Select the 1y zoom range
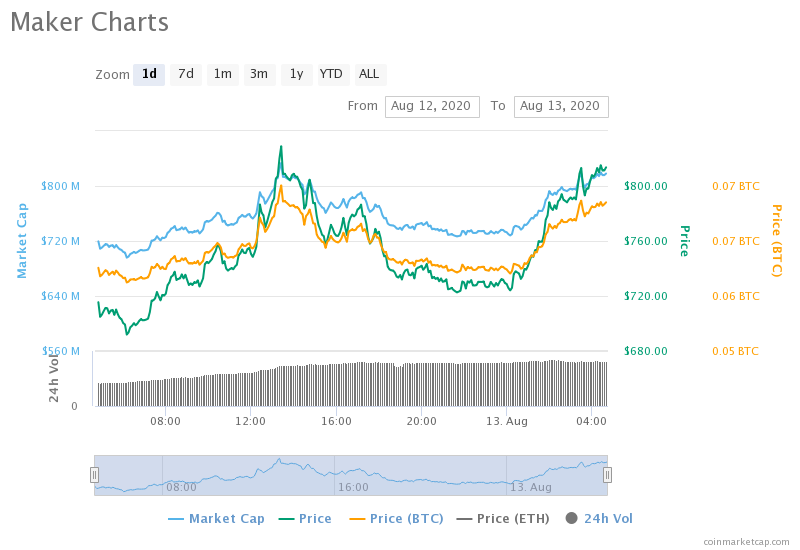The image size is (800, 550). coord(296,74)
